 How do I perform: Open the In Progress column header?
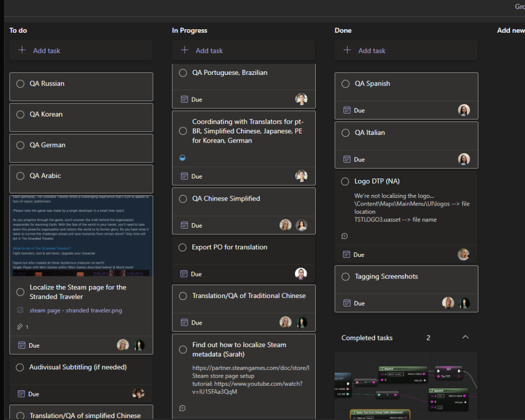pos(189,30)
